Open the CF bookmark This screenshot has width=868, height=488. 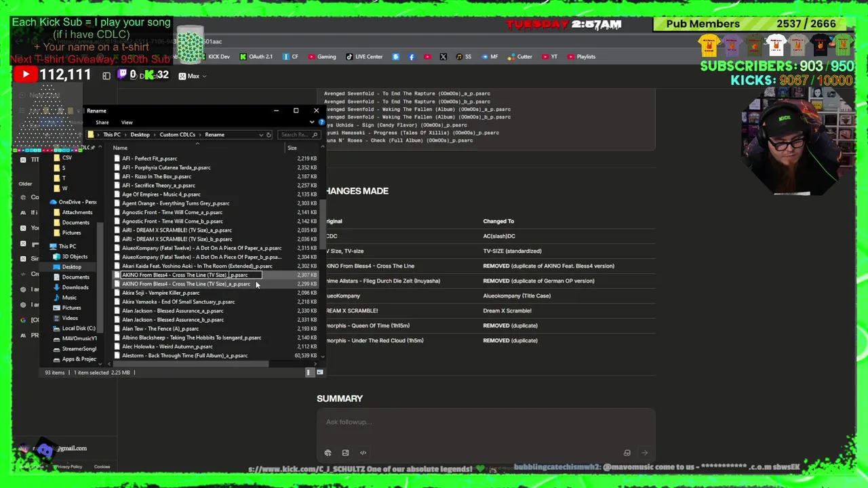pos(290,57)
